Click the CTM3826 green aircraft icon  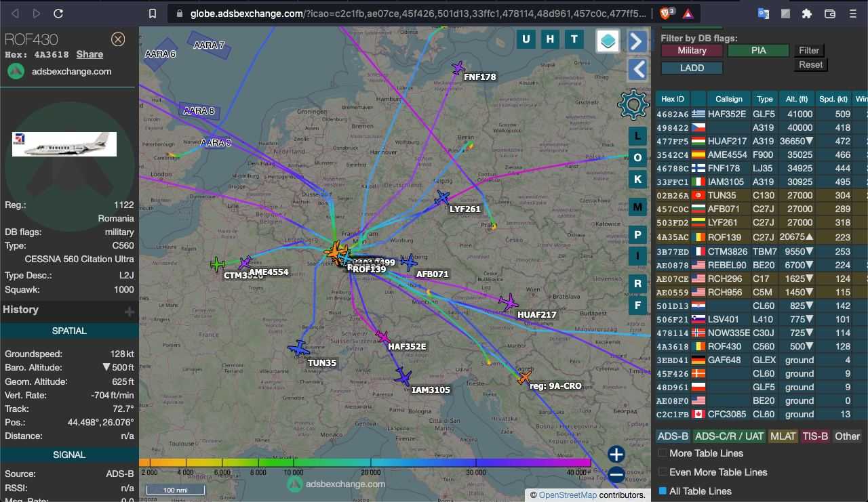(x=217, y=264)
